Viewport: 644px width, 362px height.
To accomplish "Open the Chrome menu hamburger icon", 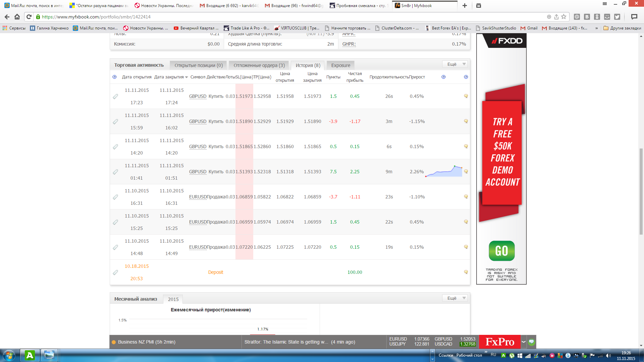I will coord(605,4).
